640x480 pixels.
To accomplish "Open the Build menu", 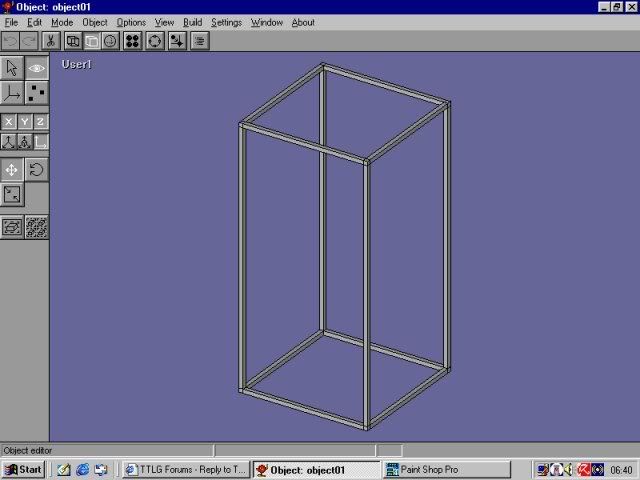I will click(x=192, y=22).
